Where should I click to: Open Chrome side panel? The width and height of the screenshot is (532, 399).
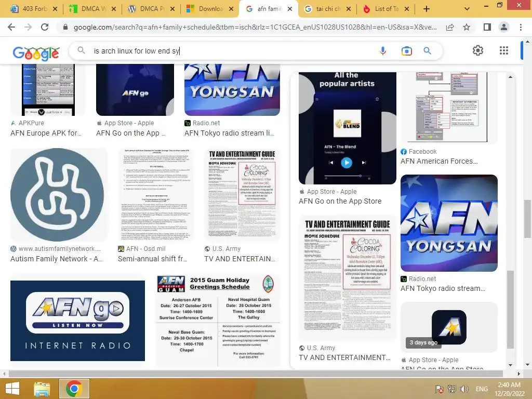[487, 27]
